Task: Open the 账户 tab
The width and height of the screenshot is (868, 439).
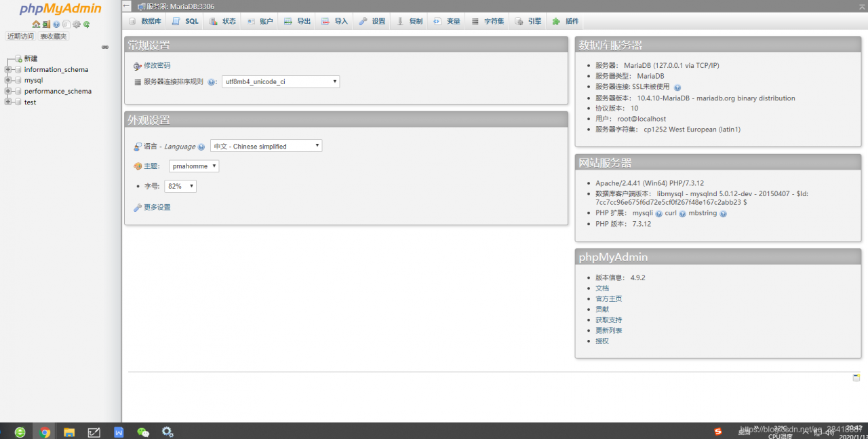Action: click(x=260, y=21)
